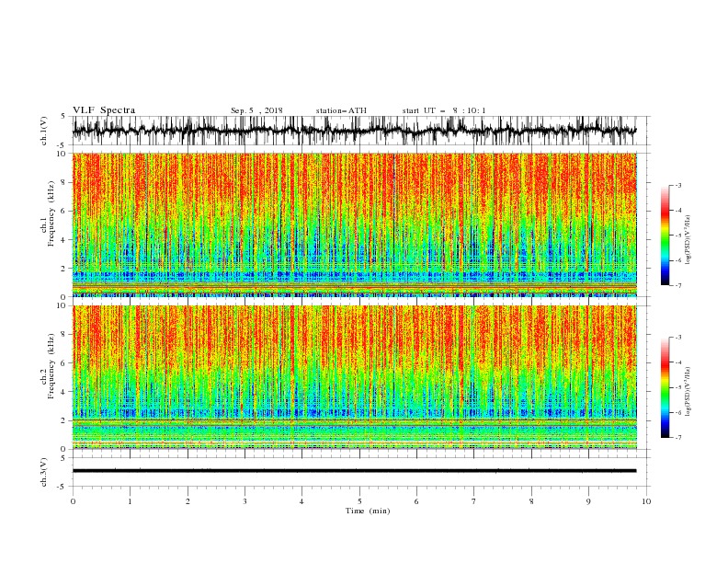Viewport: 728px width, 563px height.
Task: Click the ch.2 spectrogram panel
Action: pyautogui.click(x=355, y=377)
